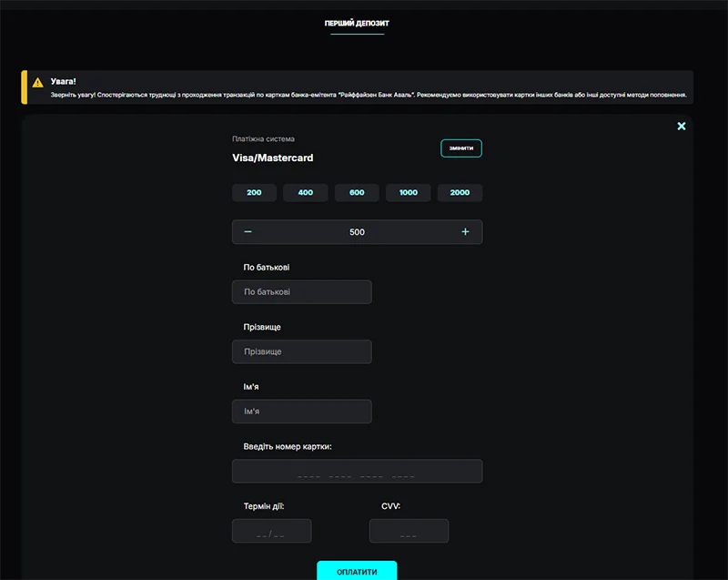Click the Змінити payment system button
The height and width of the screenshot is (580, 728).
[461, 148]
